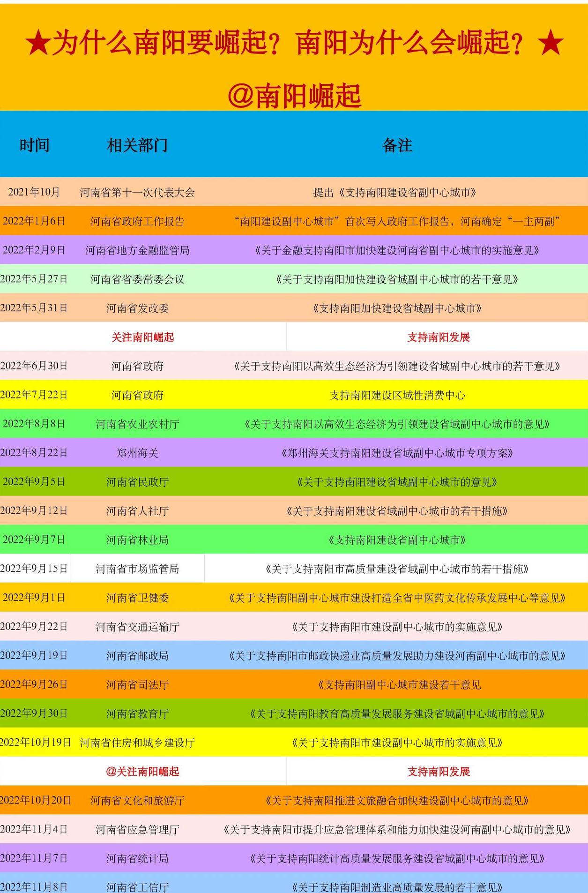Screen dimensions: 588x893
Task: Select "河南省民政厅" cell
Action: [137, 482]
